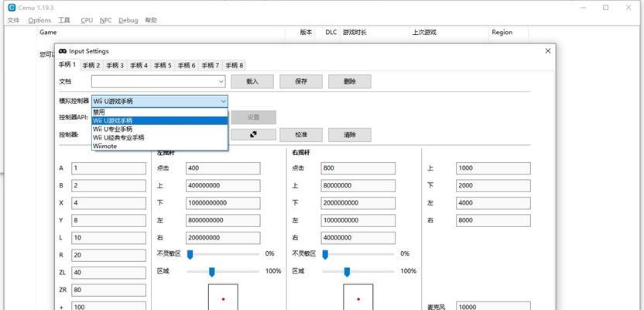
Task: Click the right stick 点击 field 800
Action: tap(358, 168)
